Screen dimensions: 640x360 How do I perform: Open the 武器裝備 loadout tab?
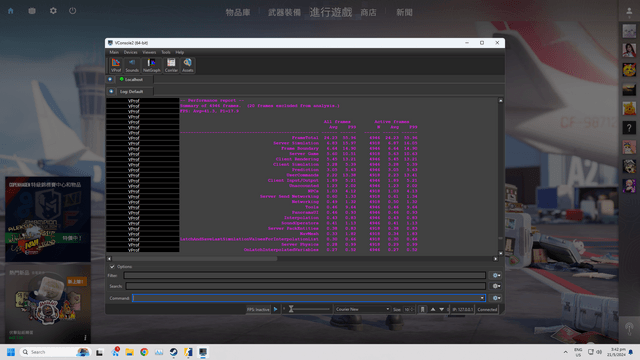coord(284,13)
